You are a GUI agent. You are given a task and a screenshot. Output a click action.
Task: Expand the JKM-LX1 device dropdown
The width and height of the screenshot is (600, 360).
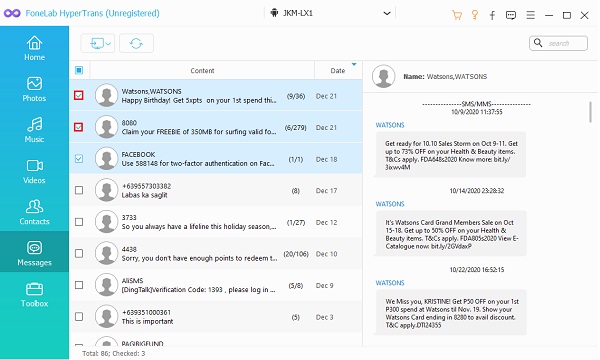click(387, 13)
